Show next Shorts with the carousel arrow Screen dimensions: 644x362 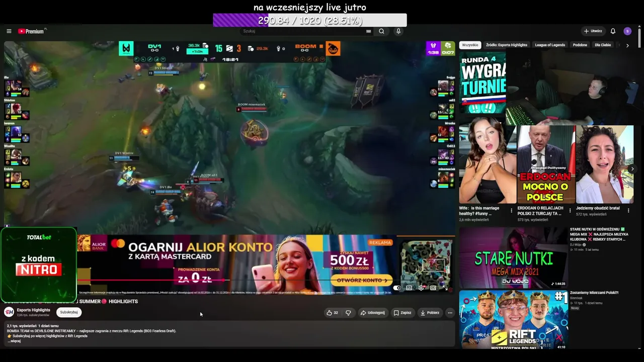pyautogui.click(x=632, y=169)
